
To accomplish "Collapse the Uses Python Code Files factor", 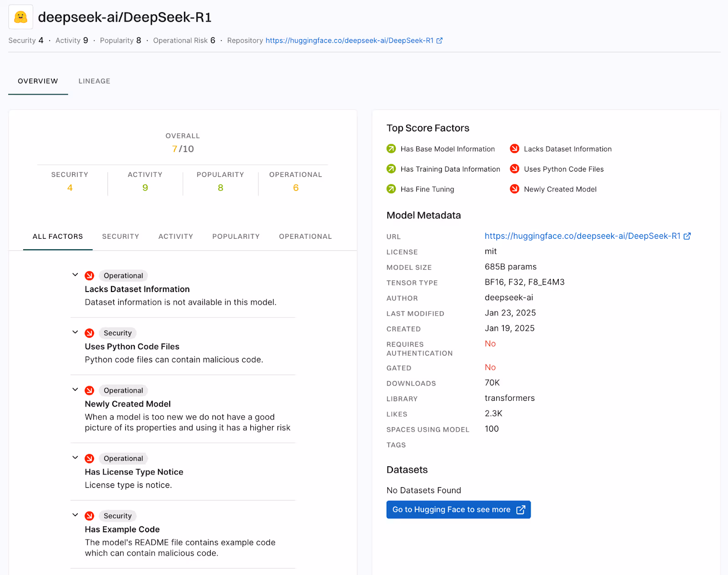I will coord(75,332).
